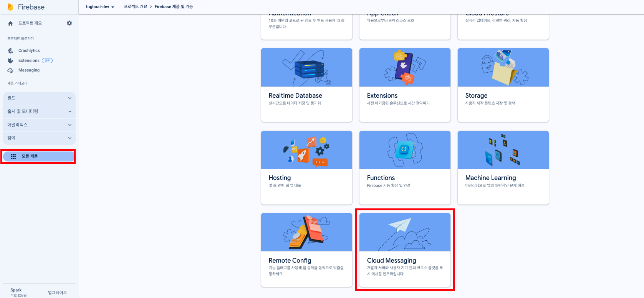Click the 무료 $0/월 pricing text

coord(18,295)
